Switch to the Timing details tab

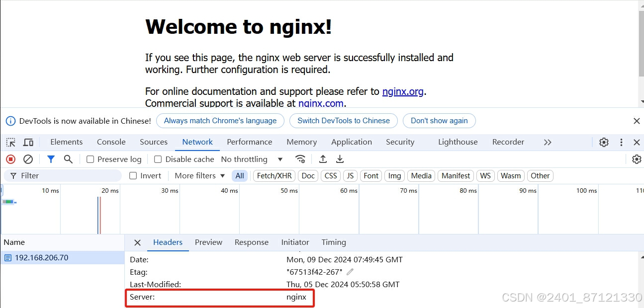(334, 242)
